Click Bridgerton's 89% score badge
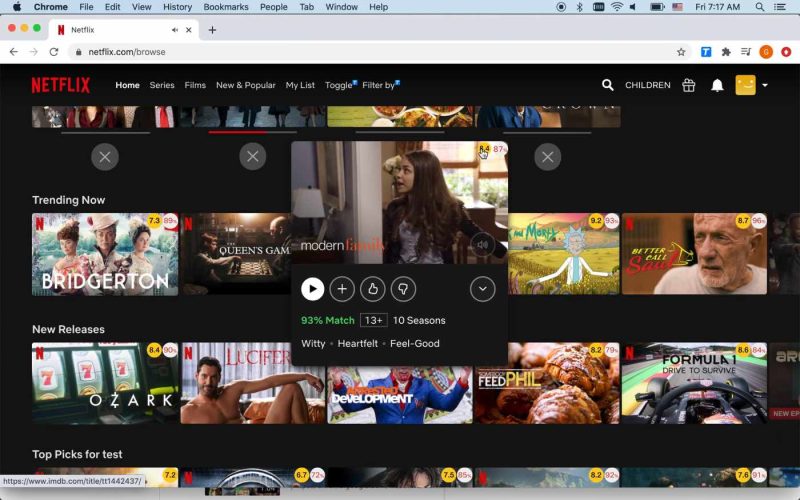Screen dimensions: 800x500 click(170, 221)
